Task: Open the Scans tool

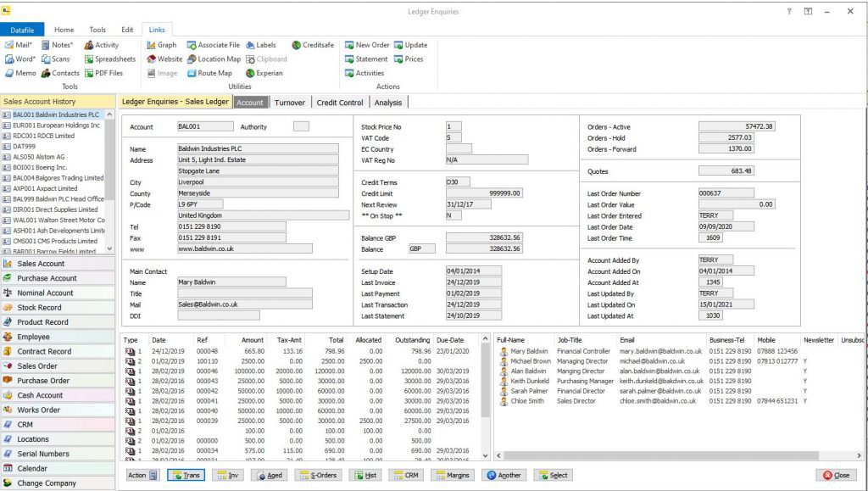Action: pos(55,59)
